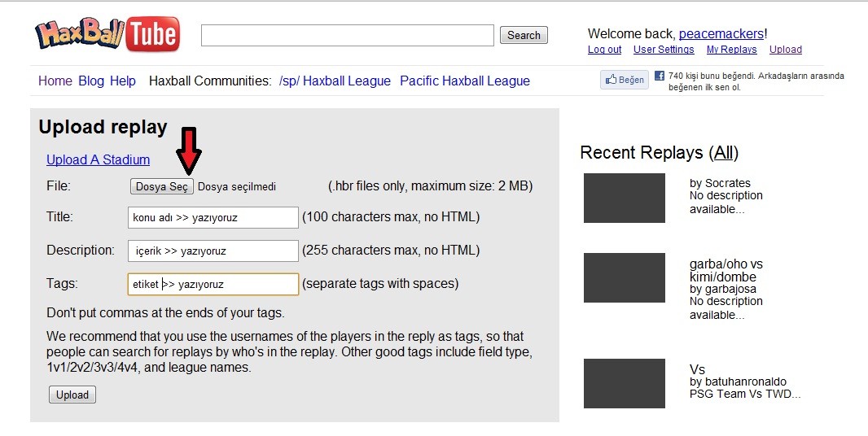Image resolution: width=868 pixels, height=436 pixels.
Task: Click into the Tags input field
Action: (x=213, y=284)
